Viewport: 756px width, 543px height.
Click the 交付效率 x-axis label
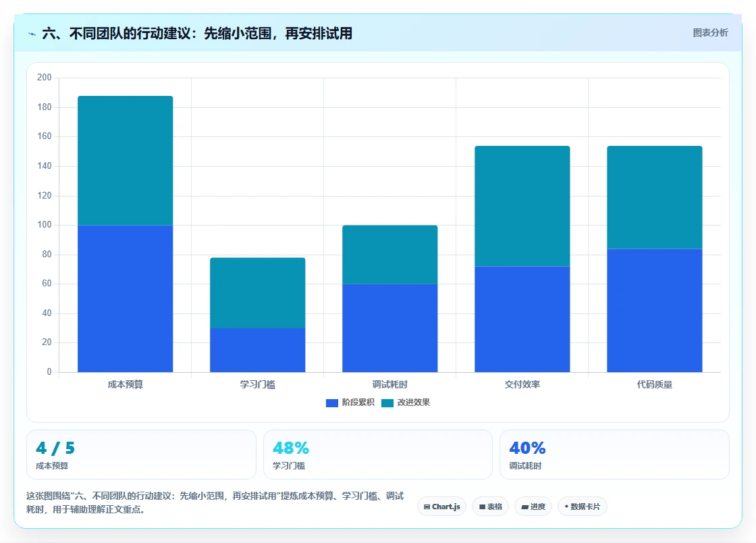522,384
